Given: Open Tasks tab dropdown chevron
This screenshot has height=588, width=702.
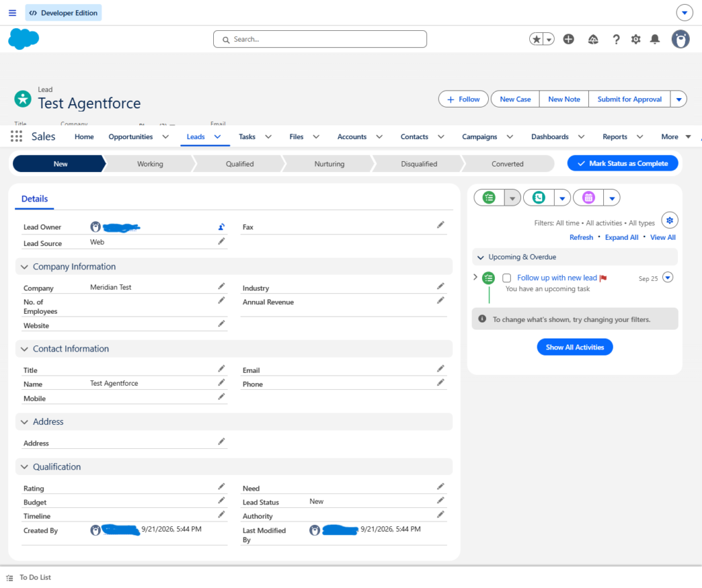Looking at the screenshot, I should 268,136.
